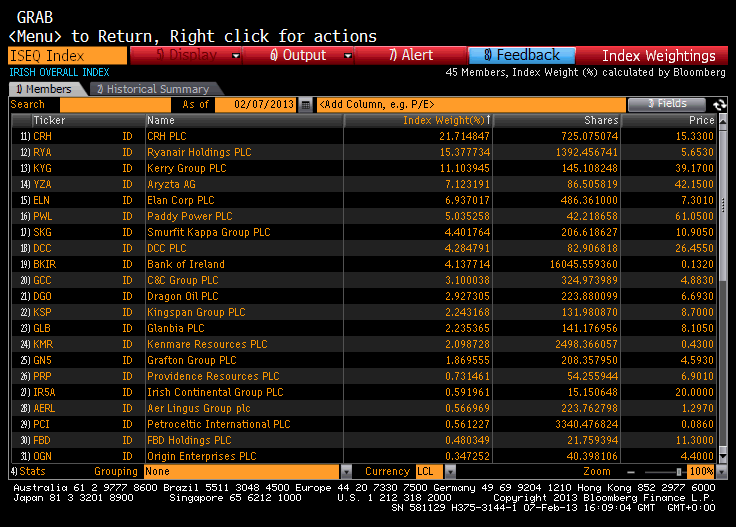Click Kenmare Resources PLC name
The width and height of the screenshot is (736, 527).
[207, 344]
